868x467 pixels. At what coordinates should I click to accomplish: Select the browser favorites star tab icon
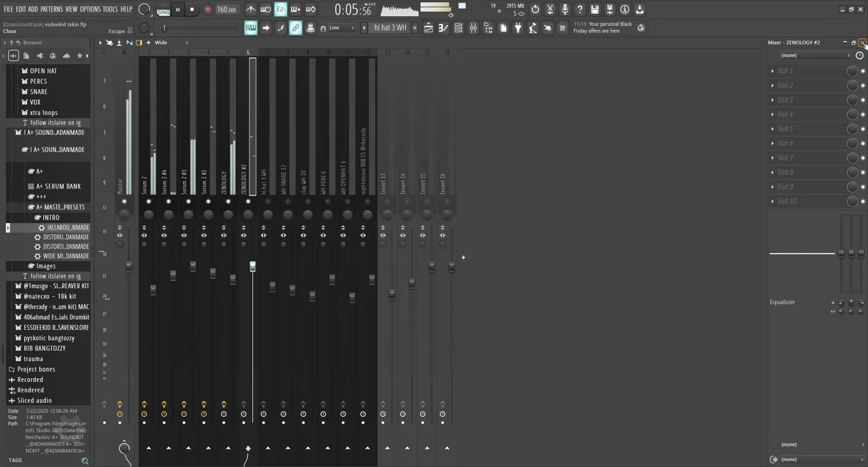pyautogui.click(x=80, y=56)
